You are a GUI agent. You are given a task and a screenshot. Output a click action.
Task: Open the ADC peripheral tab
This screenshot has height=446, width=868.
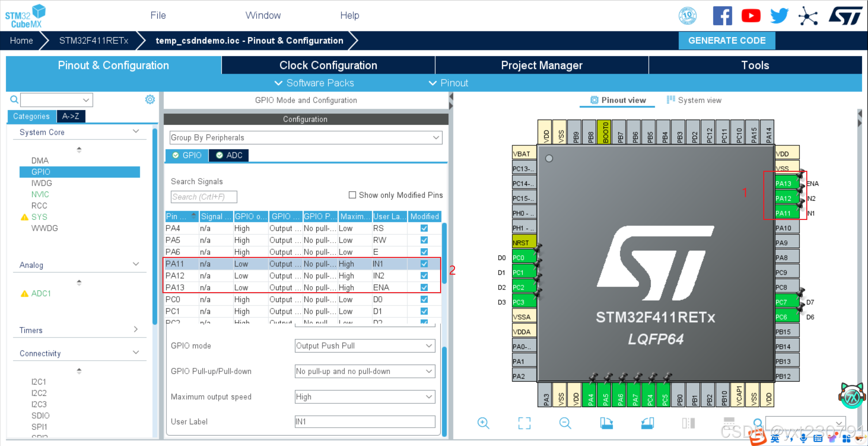coord(229,155)
